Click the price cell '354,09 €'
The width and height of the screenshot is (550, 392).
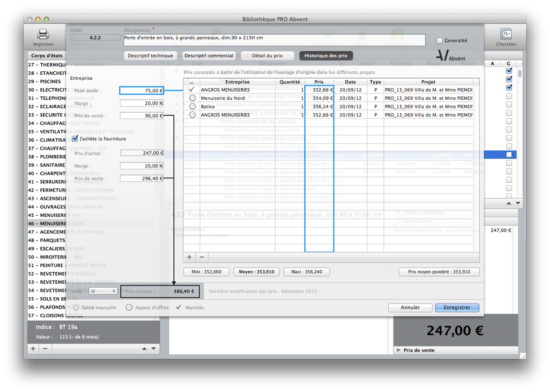[319, 98]
